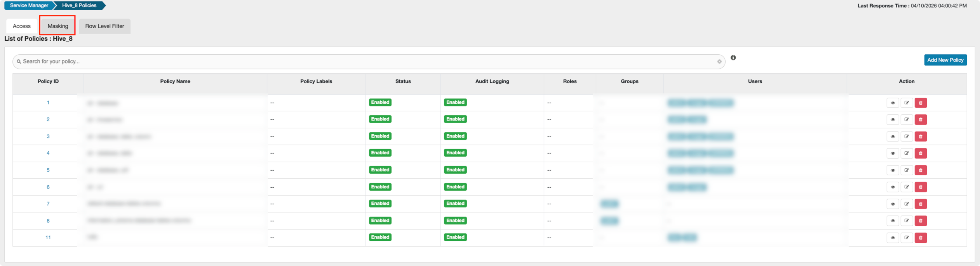This screenshot has height=266, width=980.
Task: Click the Hive_8 Policies breadcrumb
Action: coord(79,5)
